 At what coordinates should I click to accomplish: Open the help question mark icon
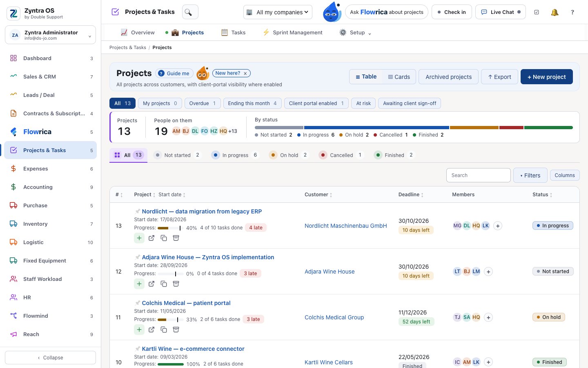click(x=572, y=12)
